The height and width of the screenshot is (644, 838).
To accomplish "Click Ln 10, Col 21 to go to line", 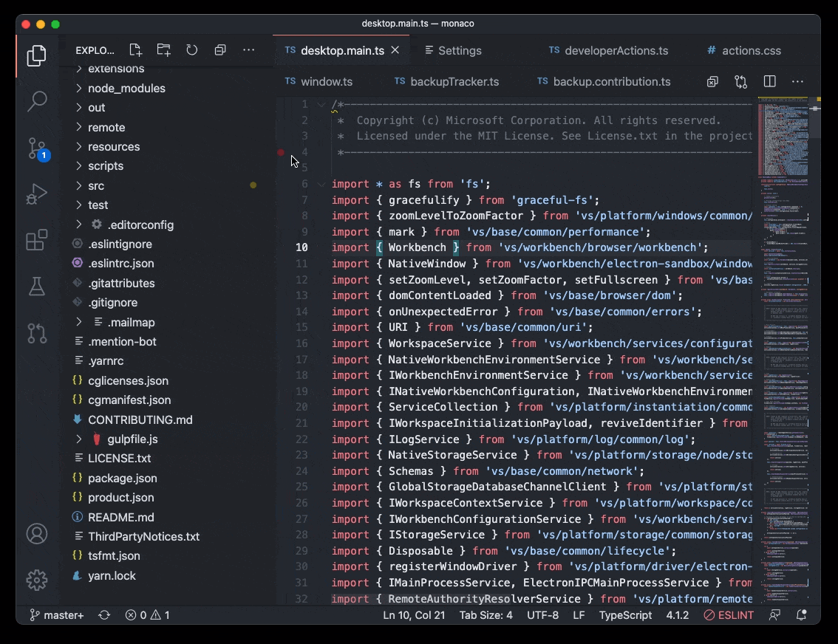I will point(414,614).
